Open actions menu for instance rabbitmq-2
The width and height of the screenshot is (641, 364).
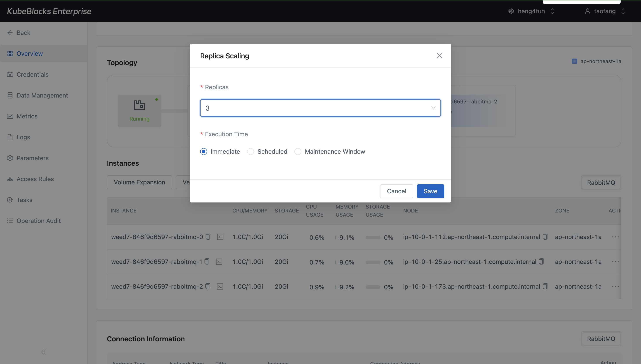pyautogui.click(x=616, y=286)
